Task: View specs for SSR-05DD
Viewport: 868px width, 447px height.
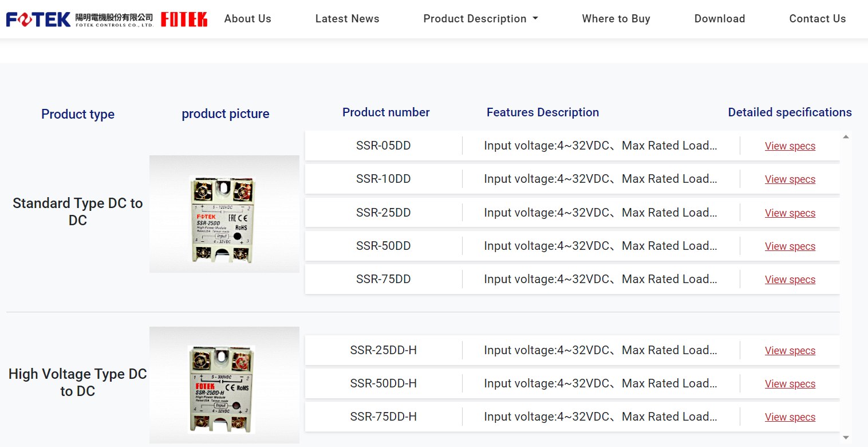Action: 790,146
